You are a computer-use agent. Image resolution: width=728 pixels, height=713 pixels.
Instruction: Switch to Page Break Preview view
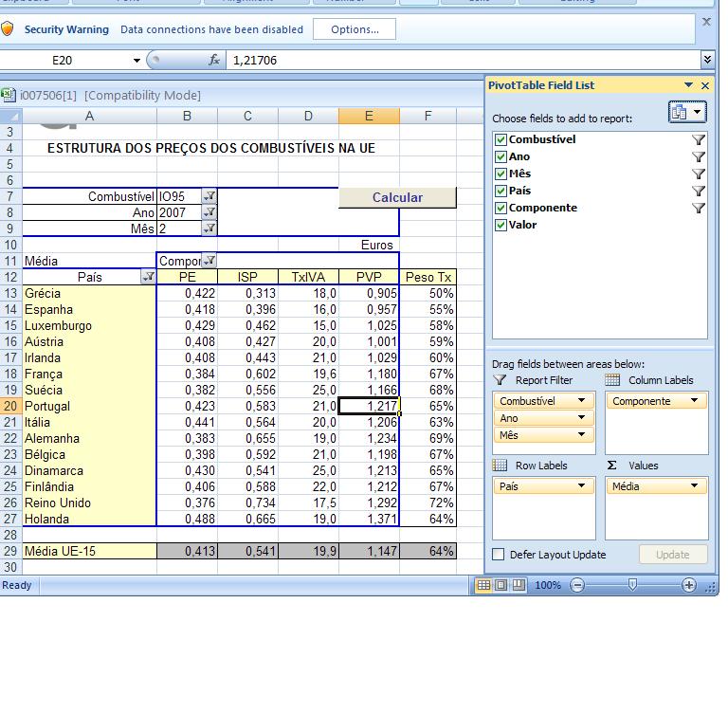519,585
